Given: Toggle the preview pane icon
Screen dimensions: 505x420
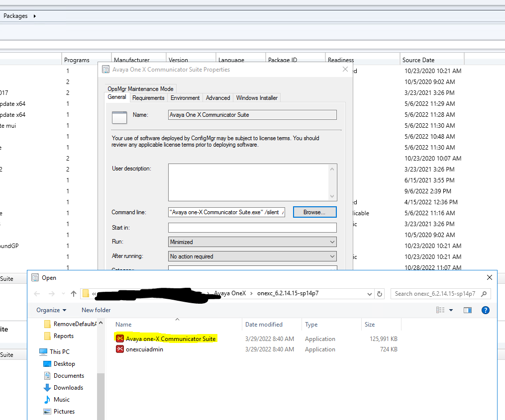Looking at the screenshot, I should (468, 310).
